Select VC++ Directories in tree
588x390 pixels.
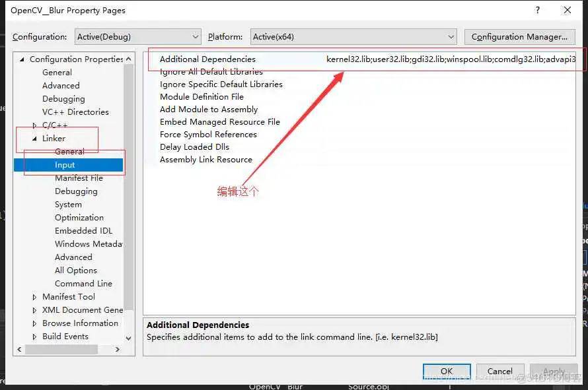click(75, 112)
